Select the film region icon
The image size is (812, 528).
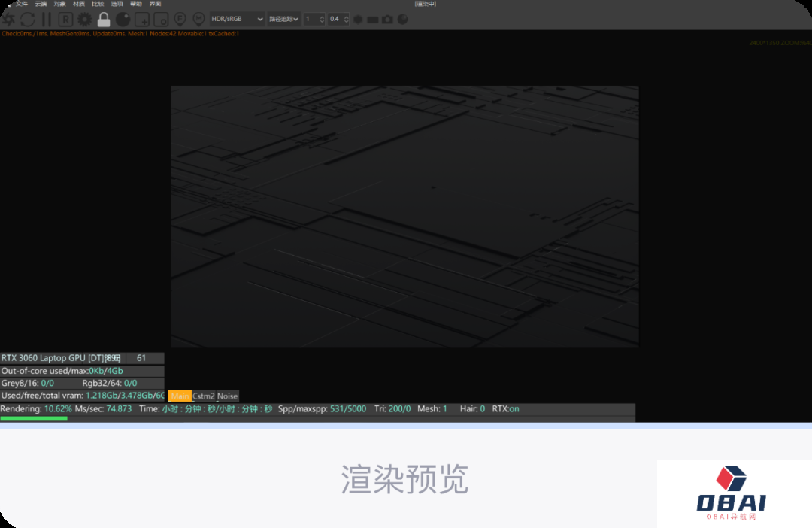[x=161, y=19]
